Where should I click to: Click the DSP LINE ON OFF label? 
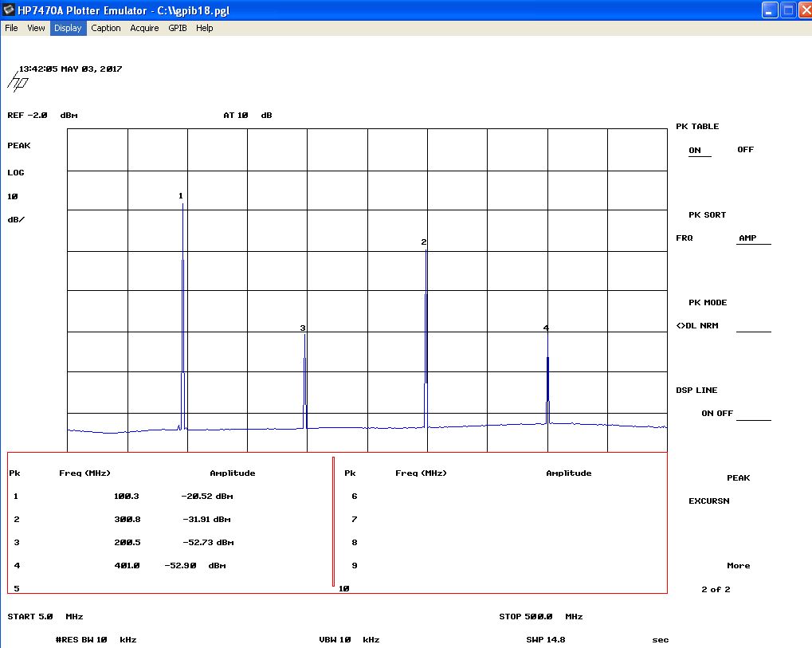716,414
